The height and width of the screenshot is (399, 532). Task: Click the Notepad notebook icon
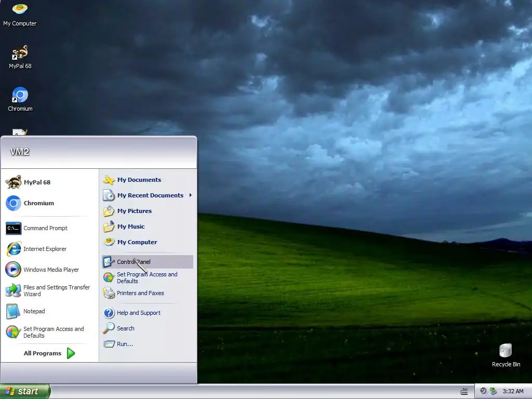coord(14,312)
